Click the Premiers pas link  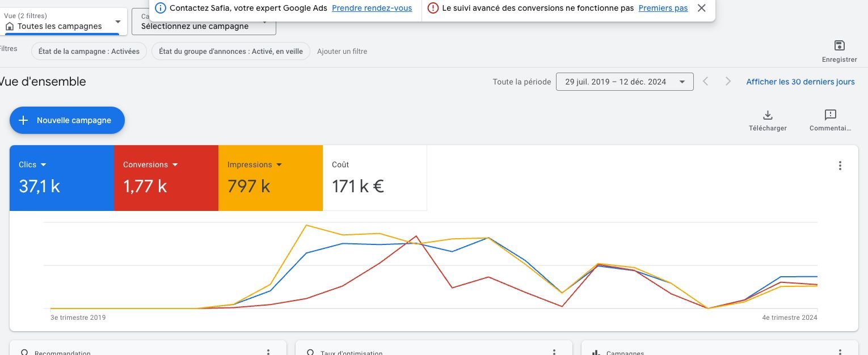tap(663, 8)
